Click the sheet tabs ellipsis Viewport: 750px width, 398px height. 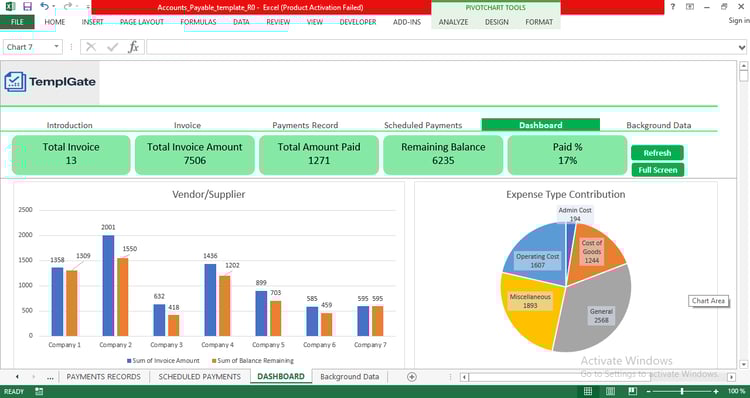coord(50,377)
